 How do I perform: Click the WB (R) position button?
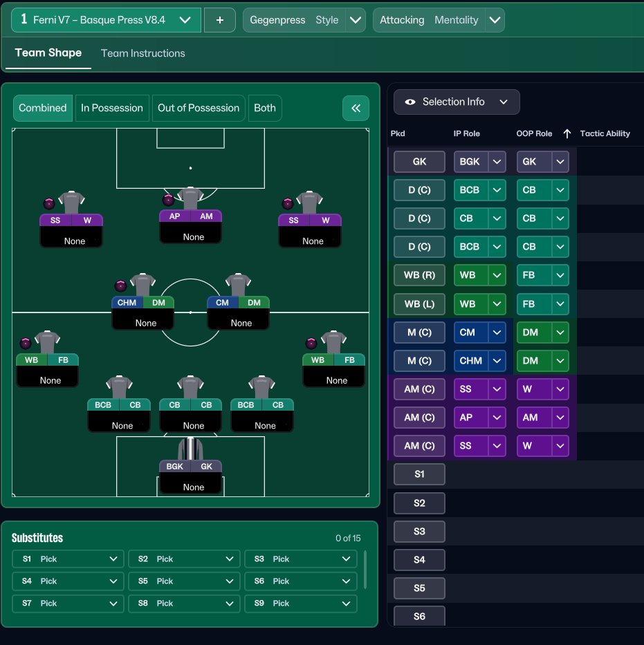click(x=419, y=275)
